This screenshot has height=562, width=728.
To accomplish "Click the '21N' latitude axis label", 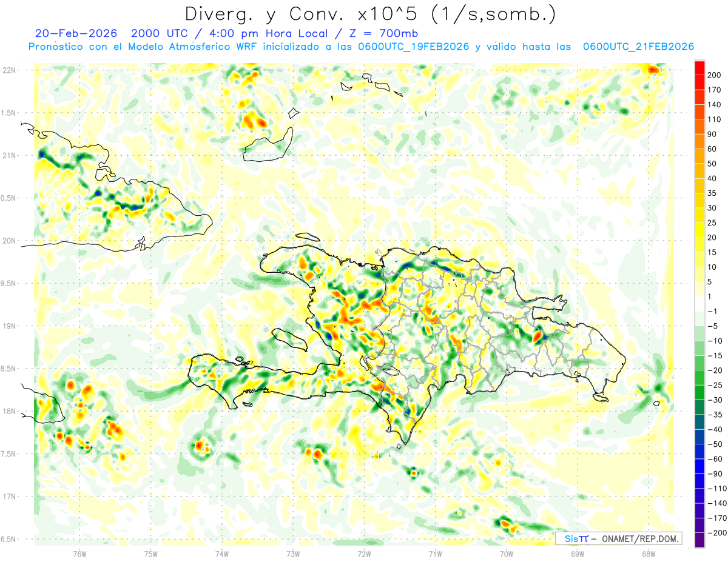I will [x=8, y=156].
